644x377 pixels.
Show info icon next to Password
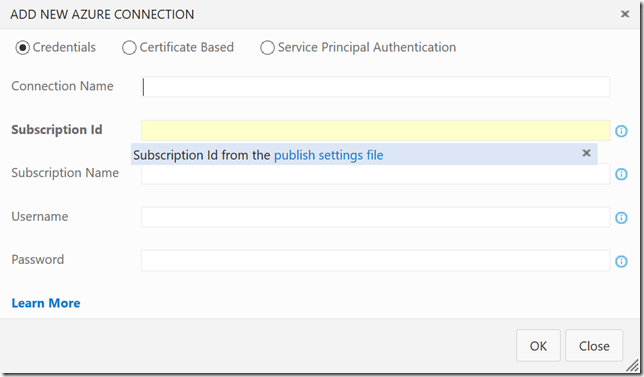tap(621, 261)
